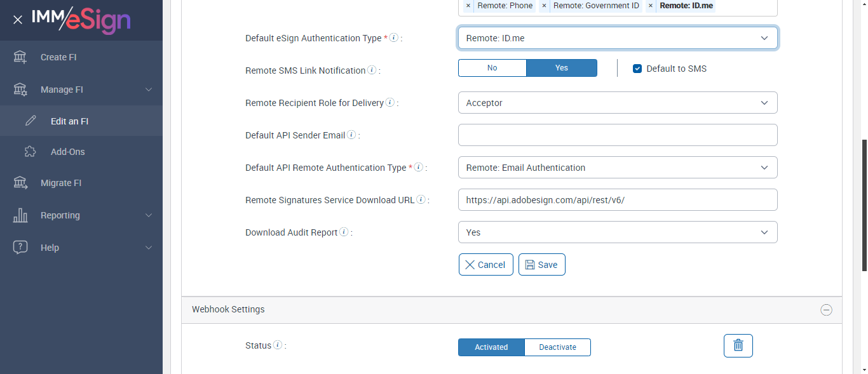Open Remote Recipient Role for Delivery dropdown
868x374 pixels.
point(617,103)
